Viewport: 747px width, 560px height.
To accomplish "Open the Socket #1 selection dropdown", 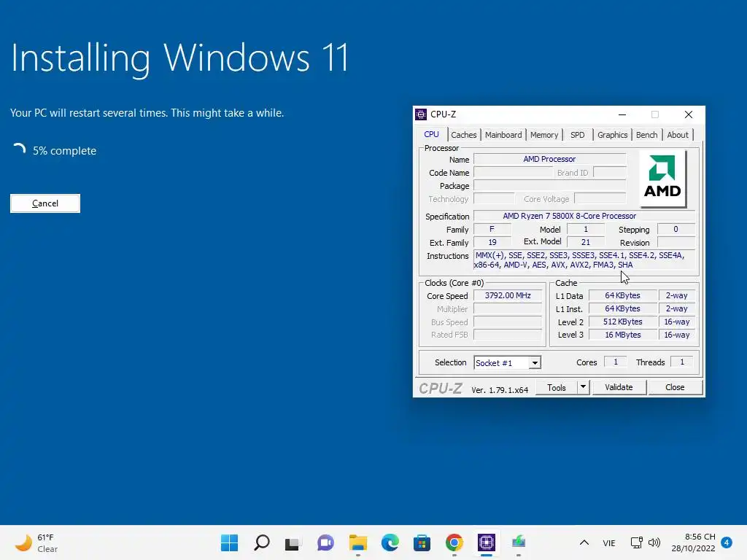I will 535,363.
